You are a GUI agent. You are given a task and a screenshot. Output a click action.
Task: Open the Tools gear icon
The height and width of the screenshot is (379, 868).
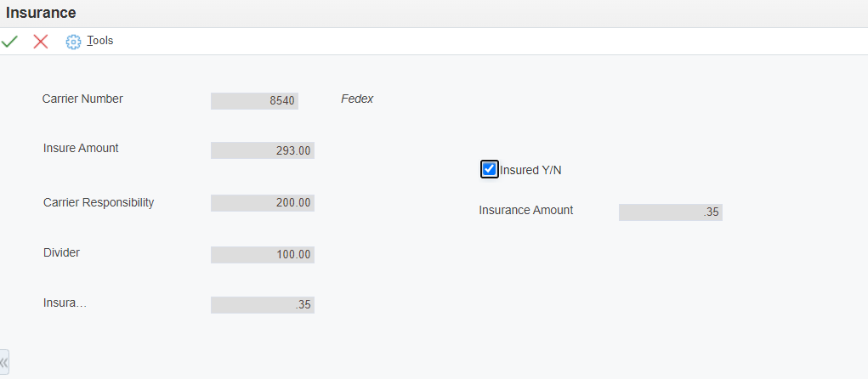pos(73,42)
